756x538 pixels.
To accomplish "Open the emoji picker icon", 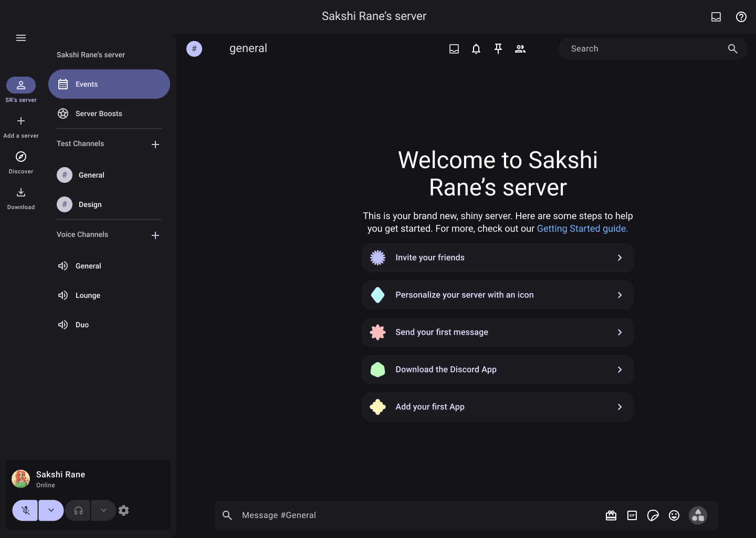I will tap(674, 515).
